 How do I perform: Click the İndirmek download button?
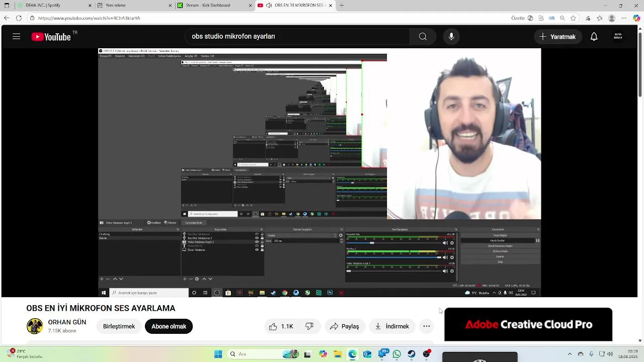click(x=392, y=326)
